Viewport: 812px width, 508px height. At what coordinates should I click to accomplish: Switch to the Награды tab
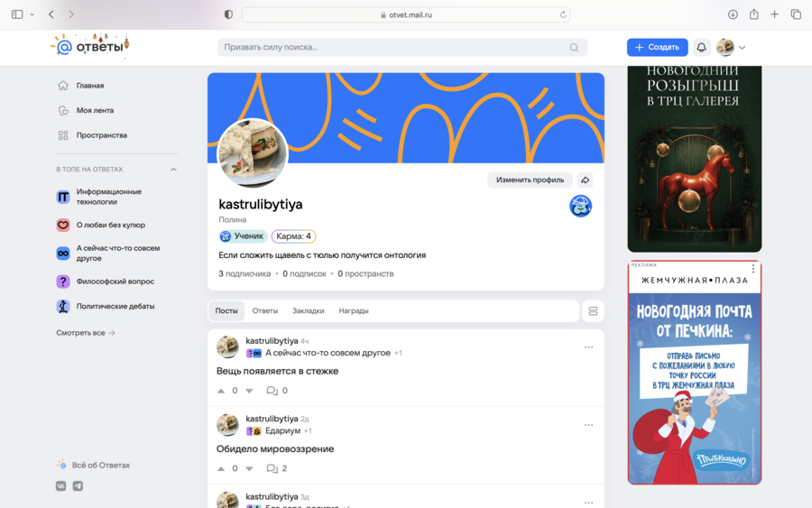coord(354,310)
